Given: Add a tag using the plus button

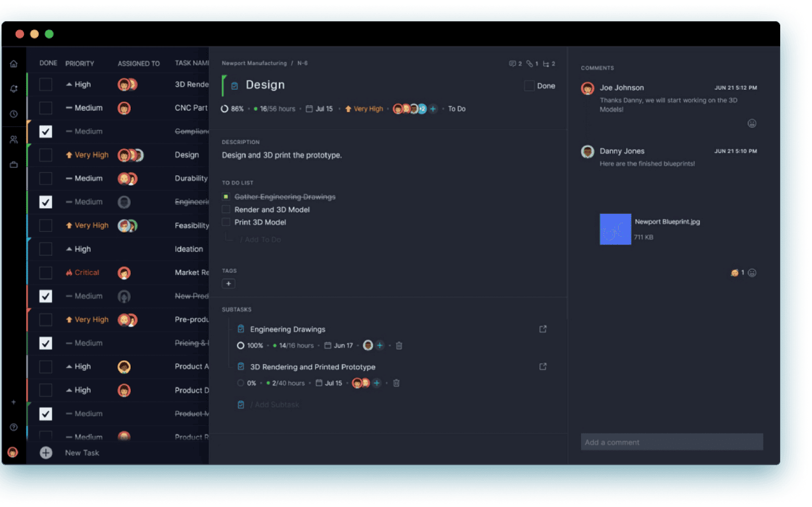Looking at the screenshot, I should [228, 283].
